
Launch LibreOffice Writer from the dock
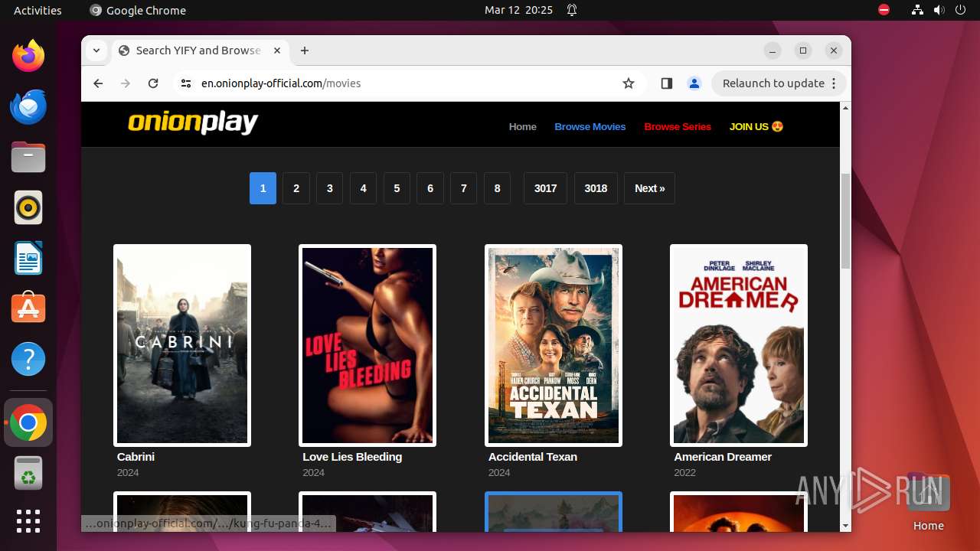pos(28,258)
